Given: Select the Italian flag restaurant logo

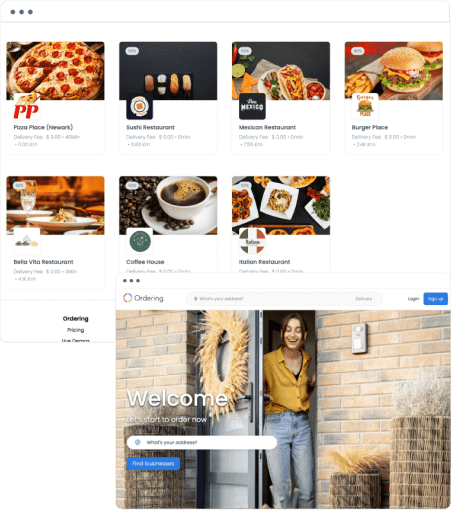Looking at the screenshot, I should pos(252,241).
